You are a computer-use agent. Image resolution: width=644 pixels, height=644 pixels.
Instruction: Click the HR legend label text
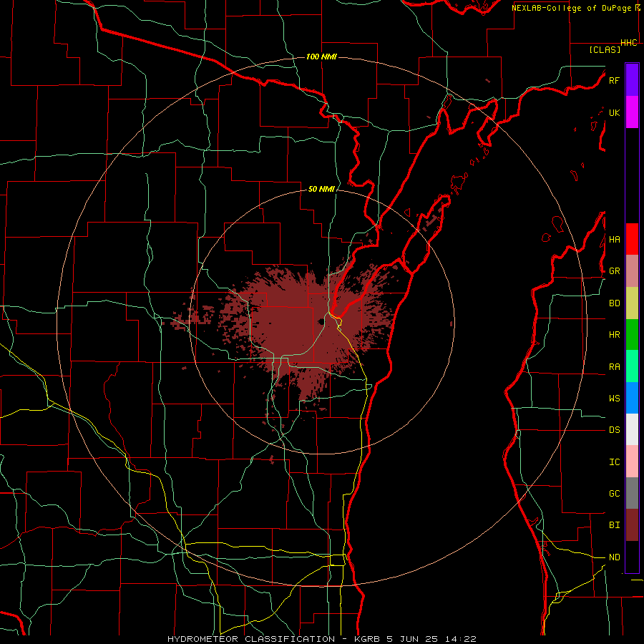click(614, 335)
